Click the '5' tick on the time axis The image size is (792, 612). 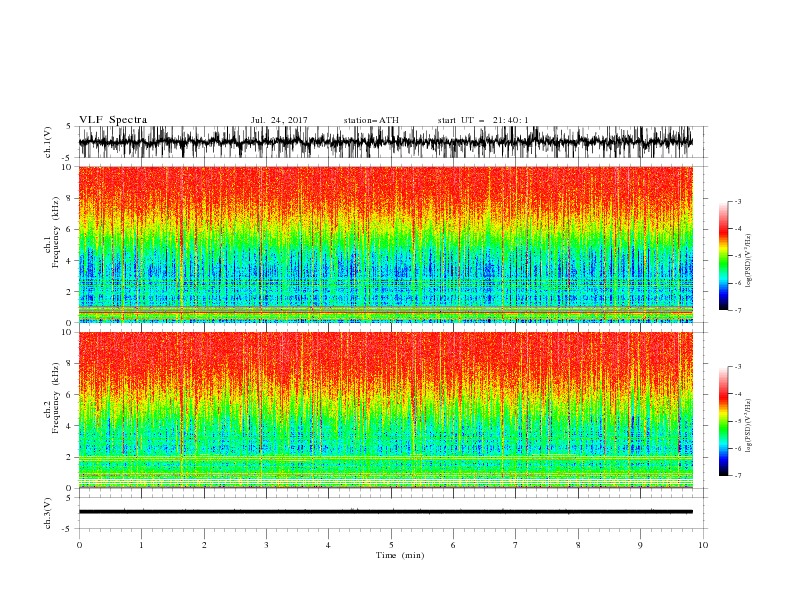coord(391,545)
